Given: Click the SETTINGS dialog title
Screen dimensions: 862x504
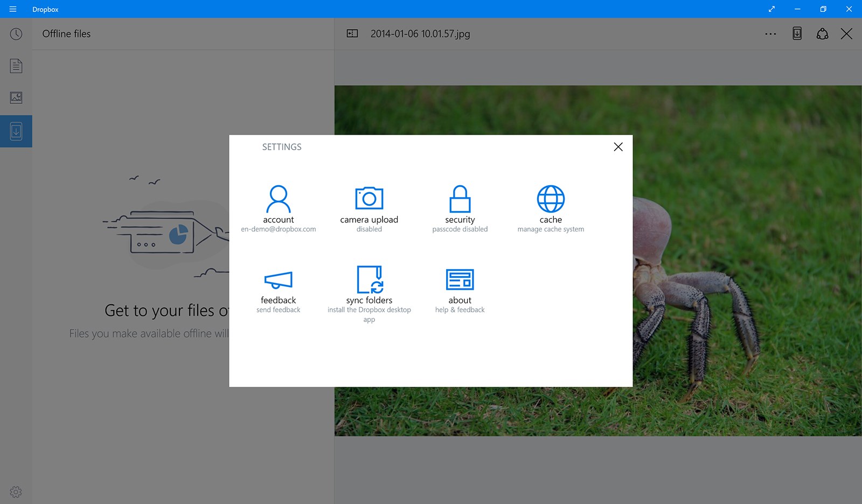Looking at the screenshot, I should 282,147.
